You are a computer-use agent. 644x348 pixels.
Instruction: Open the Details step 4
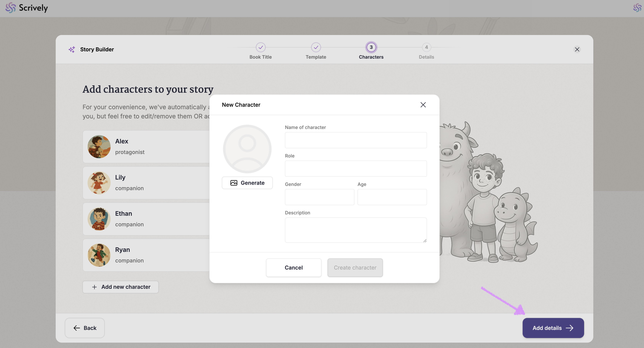[x=426, y=47]
